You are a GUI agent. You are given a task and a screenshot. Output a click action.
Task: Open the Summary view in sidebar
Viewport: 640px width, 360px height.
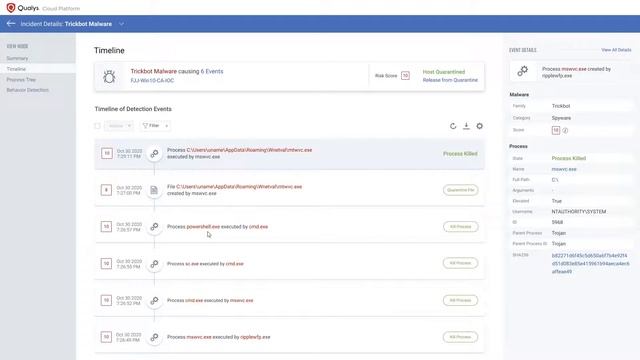tap(17, 58)
